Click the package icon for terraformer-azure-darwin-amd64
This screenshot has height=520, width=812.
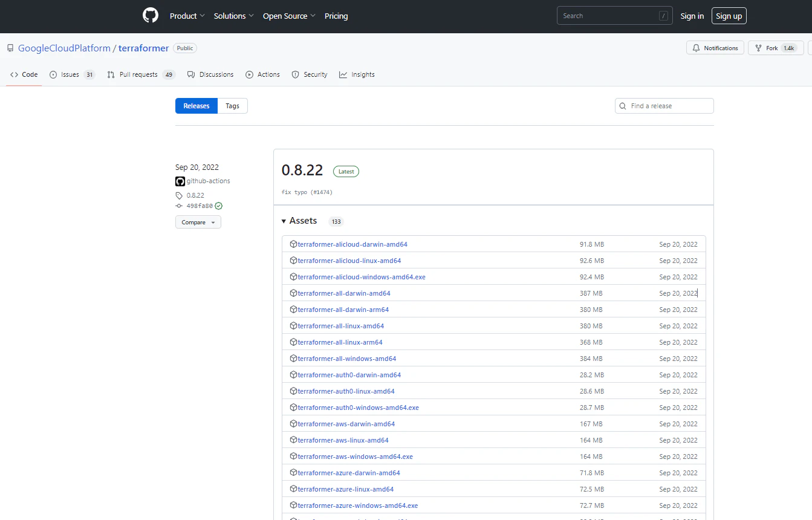point(293,473)
